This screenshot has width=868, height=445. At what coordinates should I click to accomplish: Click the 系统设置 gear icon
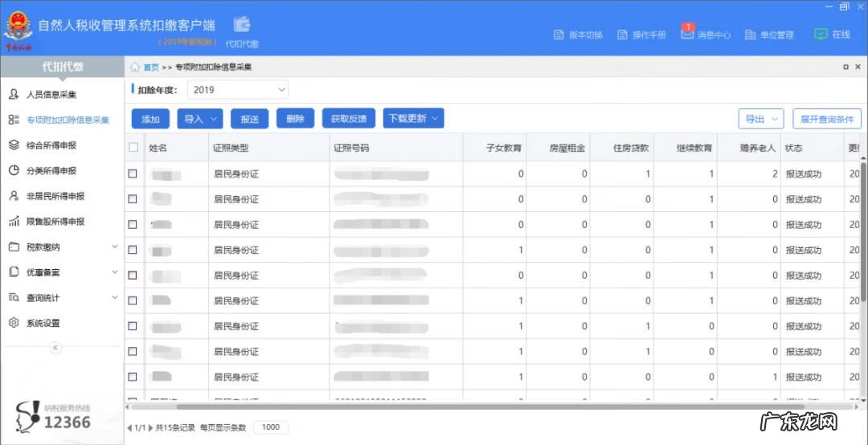click(14, 323)
